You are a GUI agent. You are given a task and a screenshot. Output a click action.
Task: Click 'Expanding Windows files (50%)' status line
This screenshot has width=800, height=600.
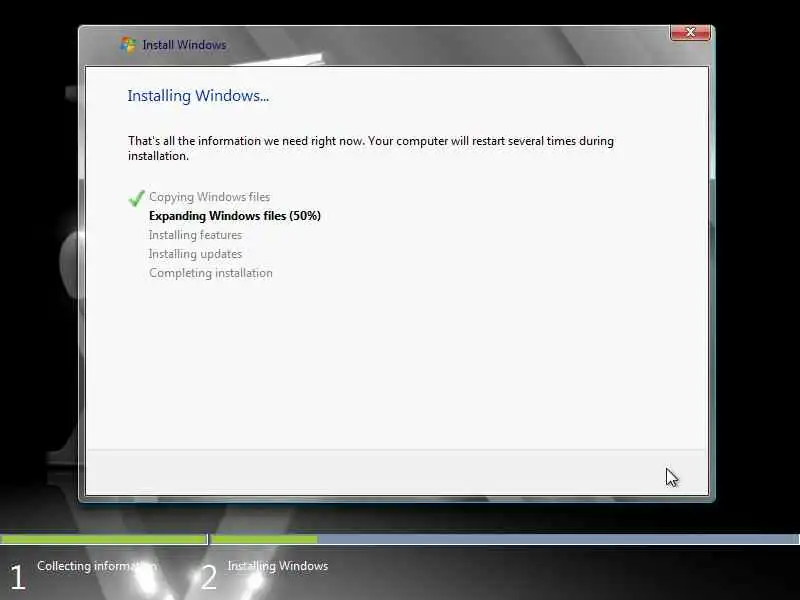coord(235,216)
